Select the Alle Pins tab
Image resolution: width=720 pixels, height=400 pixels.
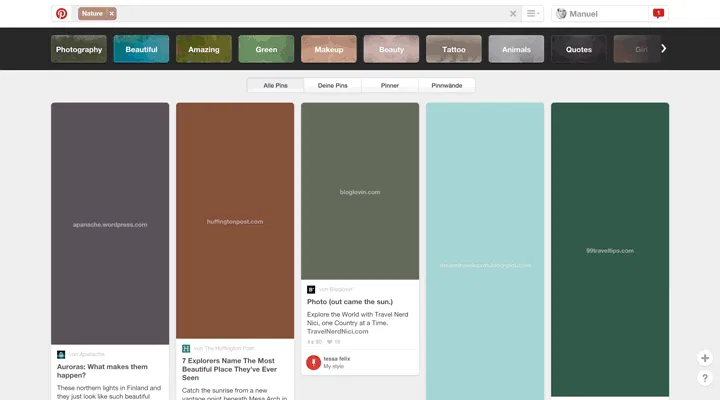pyautogui.click(x=276, y=86)
